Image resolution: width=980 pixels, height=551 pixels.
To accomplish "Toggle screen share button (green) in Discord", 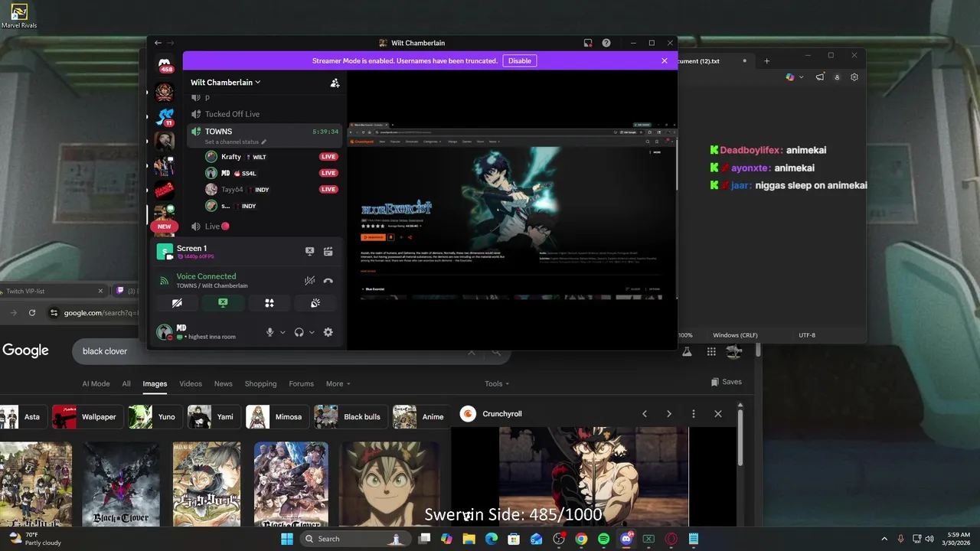I will 223,303.
